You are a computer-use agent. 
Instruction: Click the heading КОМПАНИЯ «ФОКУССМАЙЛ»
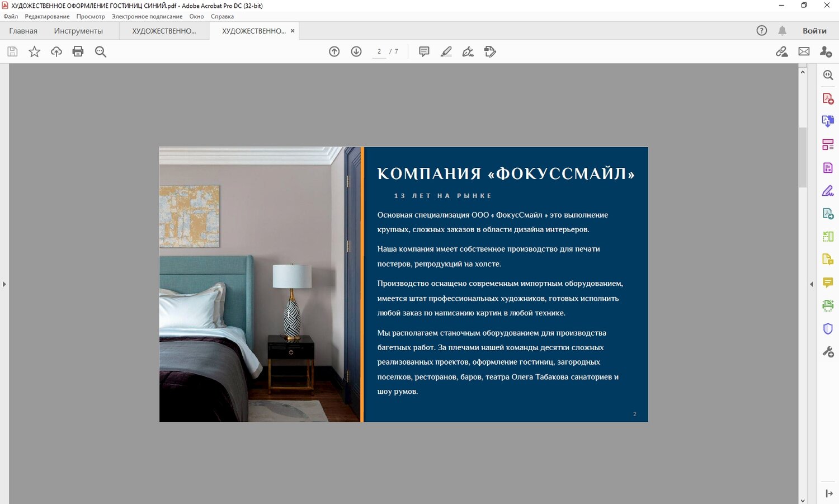(506, 173)
